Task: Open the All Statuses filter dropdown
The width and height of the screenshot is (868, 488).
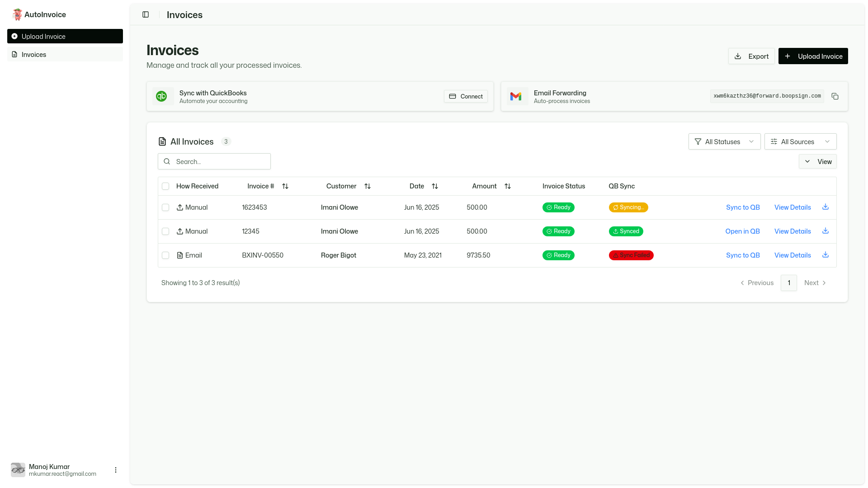Action: point(724,141)
